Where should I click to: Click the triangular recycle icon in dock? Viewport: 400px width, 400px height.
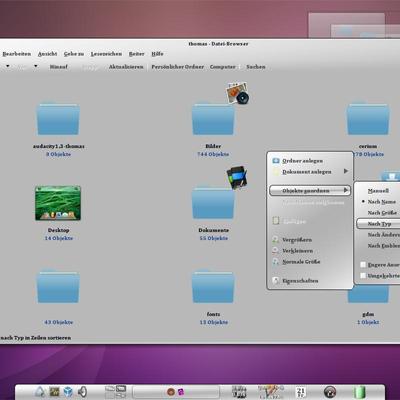click(x=40, y=392)
